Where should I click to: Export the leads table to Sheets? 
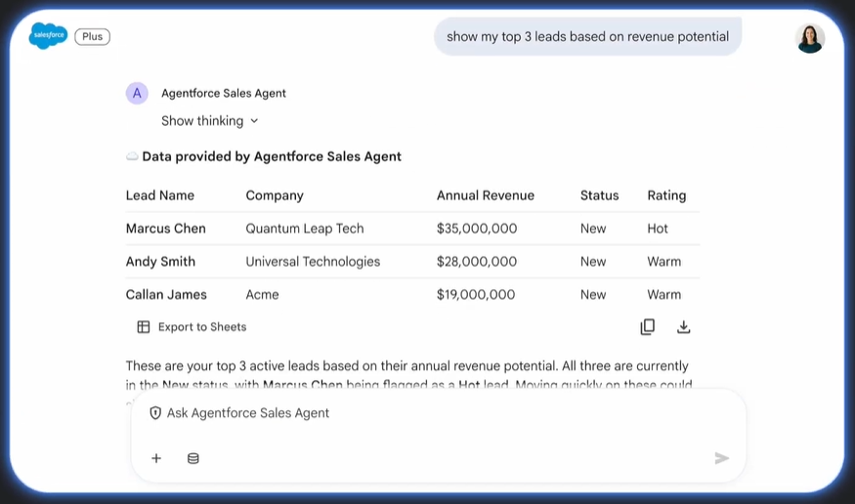(192, 327)
